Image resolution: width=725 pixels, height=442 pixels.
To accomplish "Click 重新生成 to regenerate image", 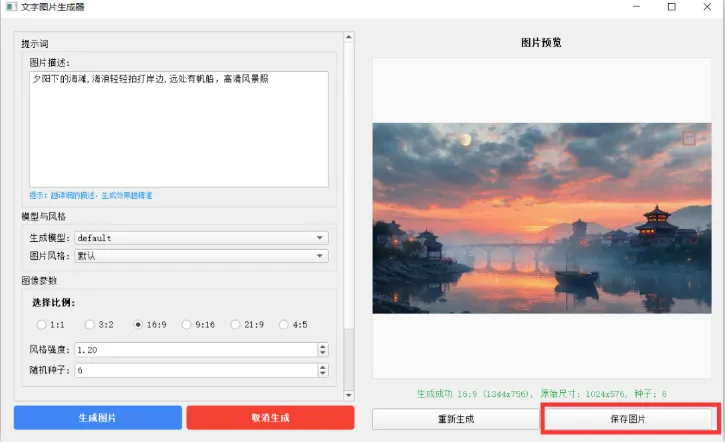I will [455, 419].
